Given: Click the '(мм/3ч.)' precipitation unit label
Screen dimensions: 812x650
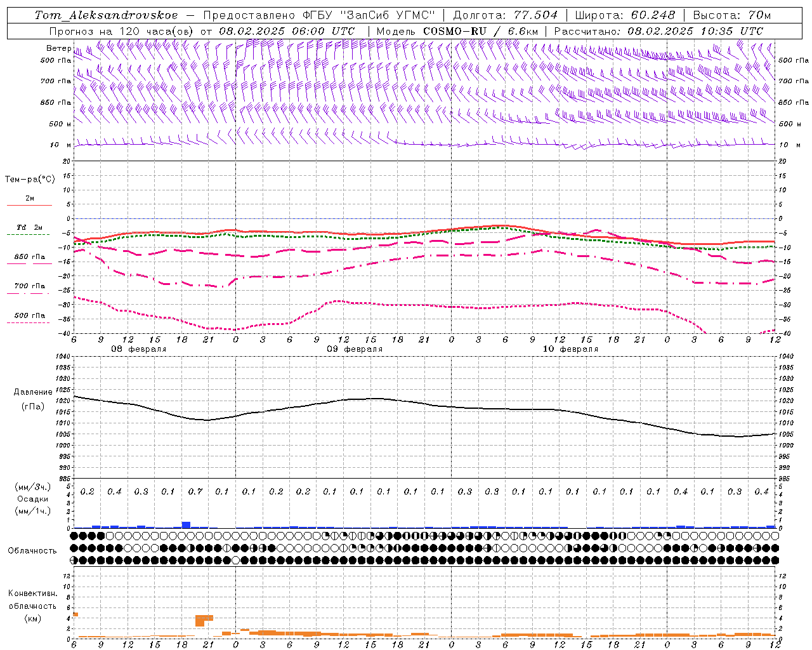Looking at the screenshot, I should click(x=32, y=487).
